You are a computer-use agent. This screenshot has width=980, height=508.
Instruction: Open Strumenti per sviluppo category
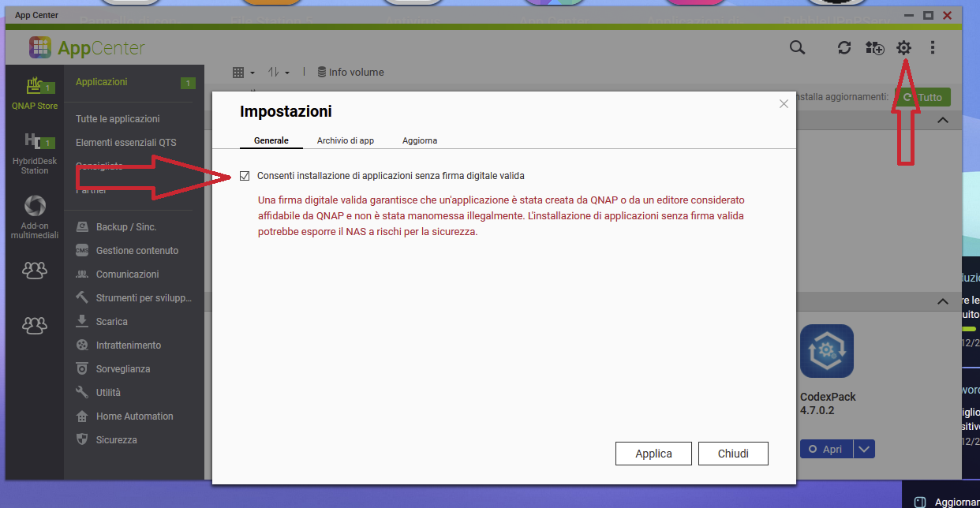133,298
